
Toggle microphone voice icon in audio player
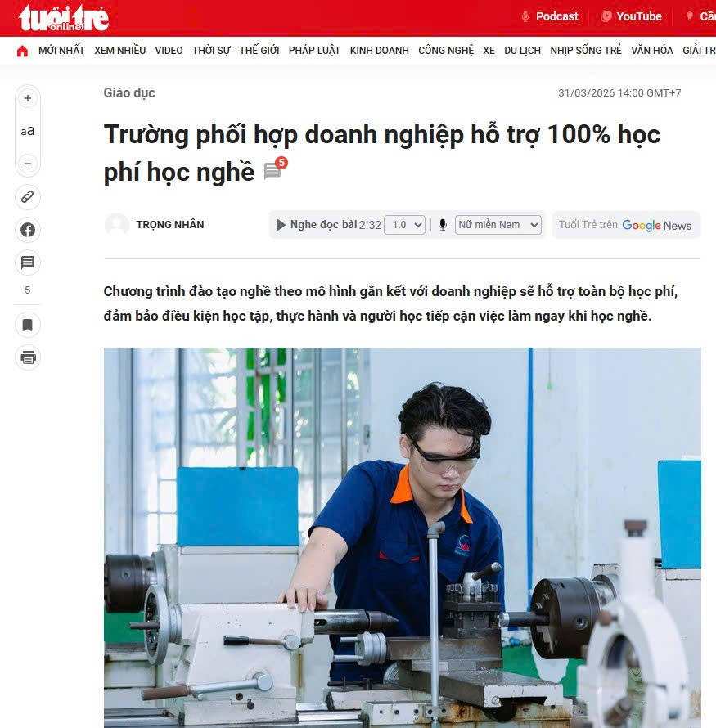[443, 225]
